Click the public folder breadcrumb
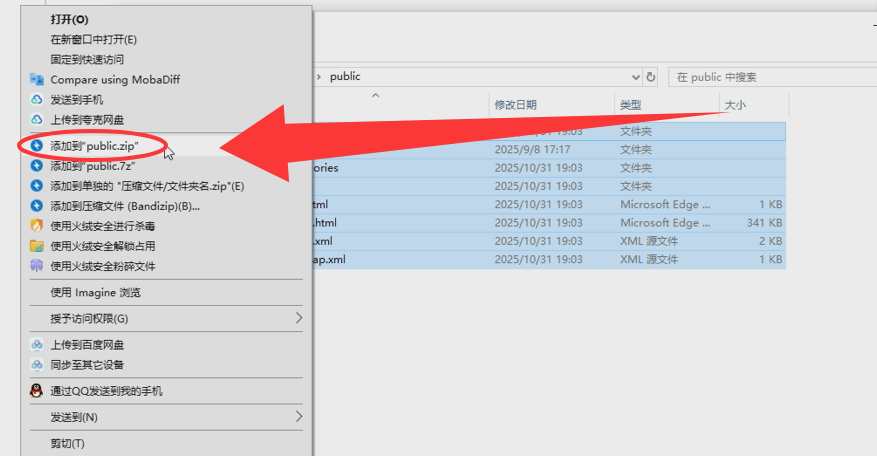Screen dimensions: 877x456 coord(345,76)
